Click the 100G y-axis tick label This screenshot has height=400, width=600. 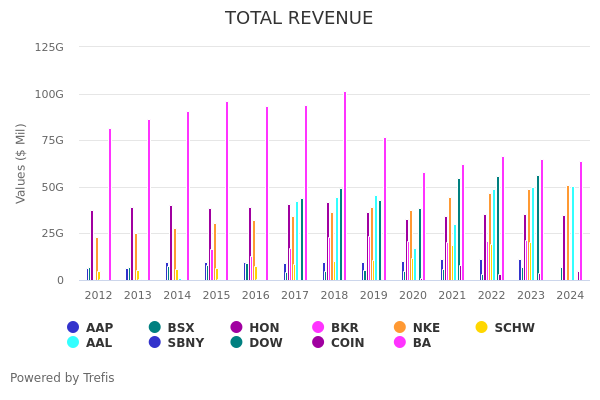tap(48, 94)
